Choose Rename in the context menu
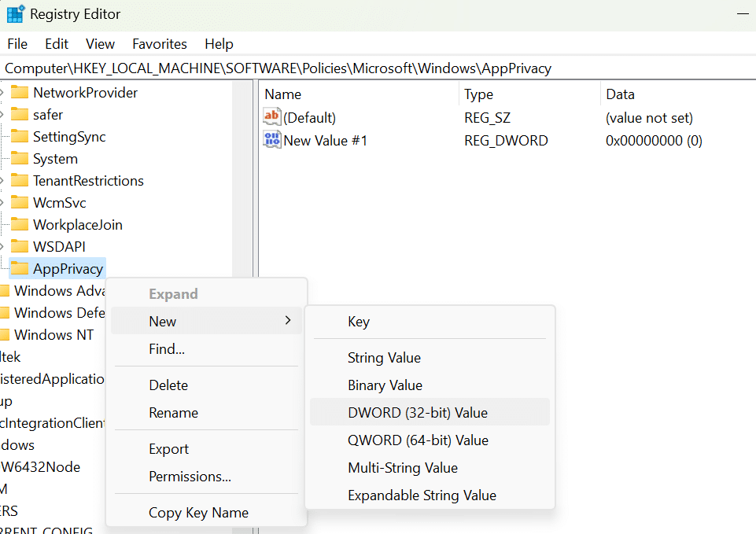Viewport: 756px width, 534px height. (206, 412)
